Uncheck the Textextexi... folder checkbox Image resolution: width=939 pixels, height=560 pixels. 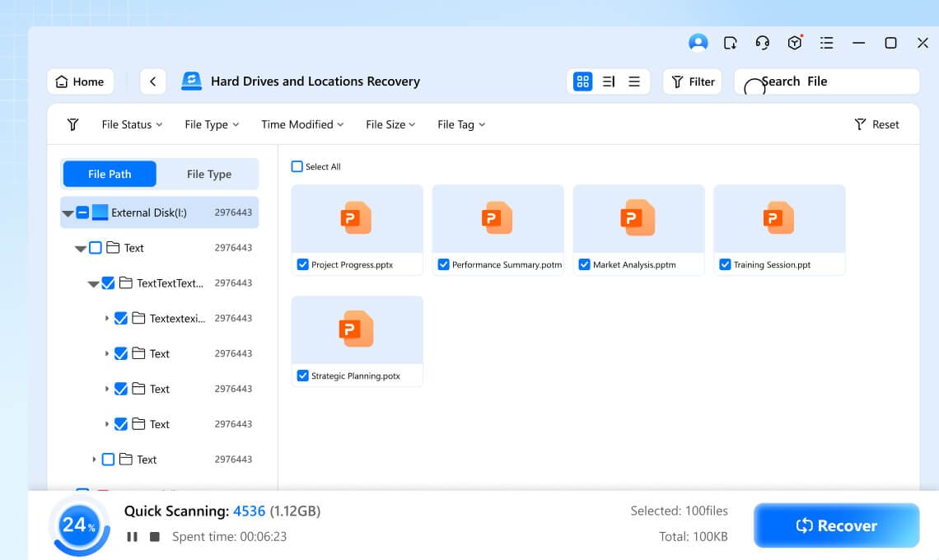point(120,318)
